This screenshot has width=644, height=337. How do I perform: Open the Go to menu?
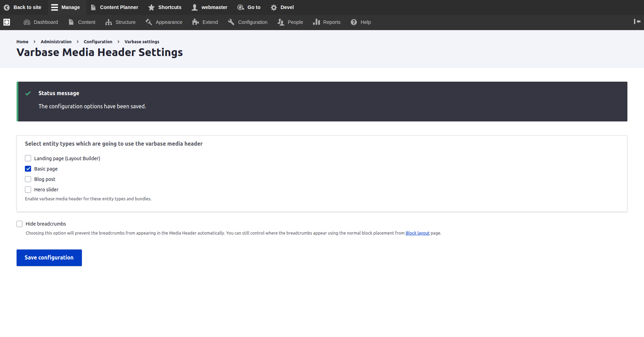[x=249, y=7]
